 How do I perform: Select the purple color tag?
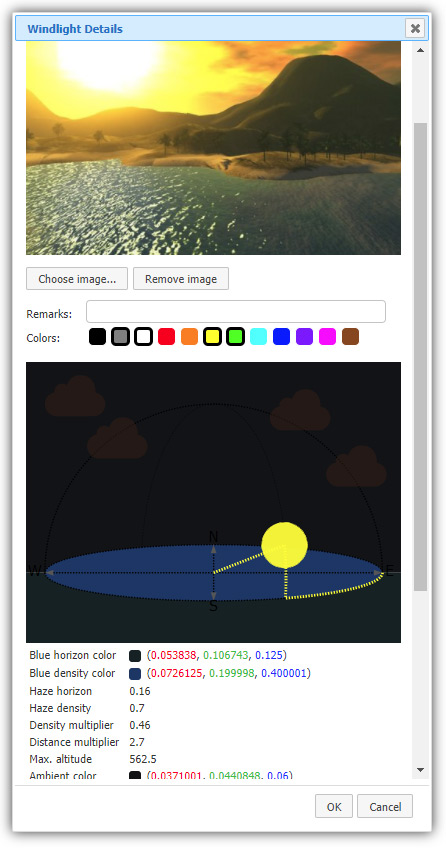click(304, 336)
